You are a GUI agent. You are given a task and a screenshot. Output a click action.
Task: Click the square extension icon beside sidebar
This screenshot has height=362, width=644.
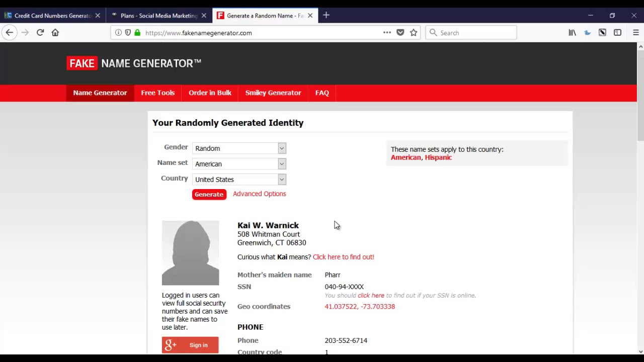tap(602, 33)
